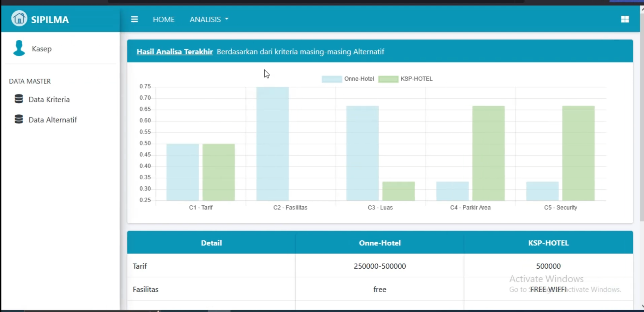Click the Onne-Hotel bar for C3 - Luas
The height and width of the screenshot is (312, 644).
point(362,153)
